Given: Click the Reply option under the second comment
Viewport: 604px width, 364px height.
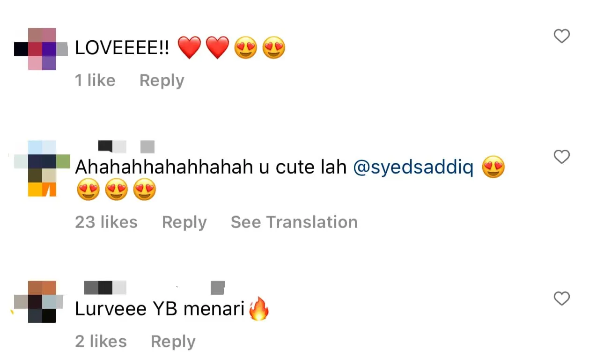Looking at the screenshot, I should click(184, 222).
